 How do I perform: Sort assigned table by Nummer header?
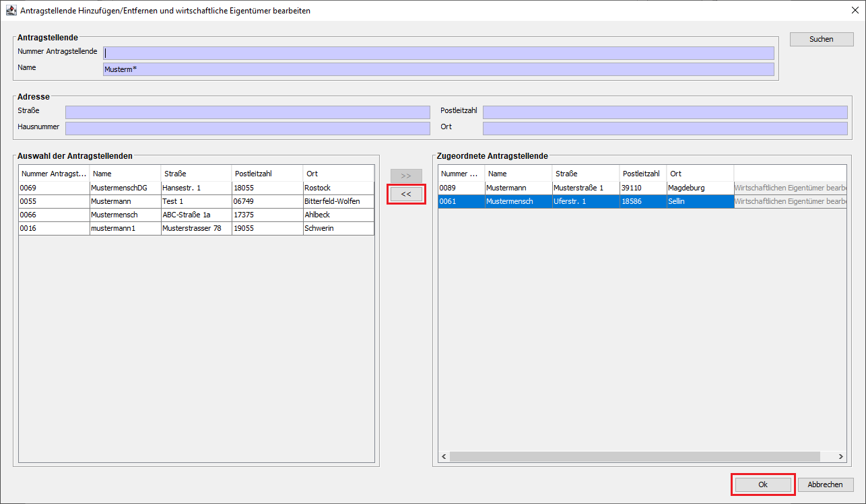coord(461,174)
